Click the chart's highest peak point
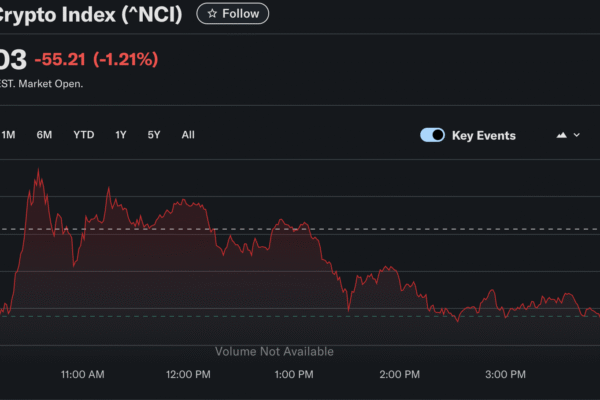Screen dimensions: 600x400 point(39,171)
